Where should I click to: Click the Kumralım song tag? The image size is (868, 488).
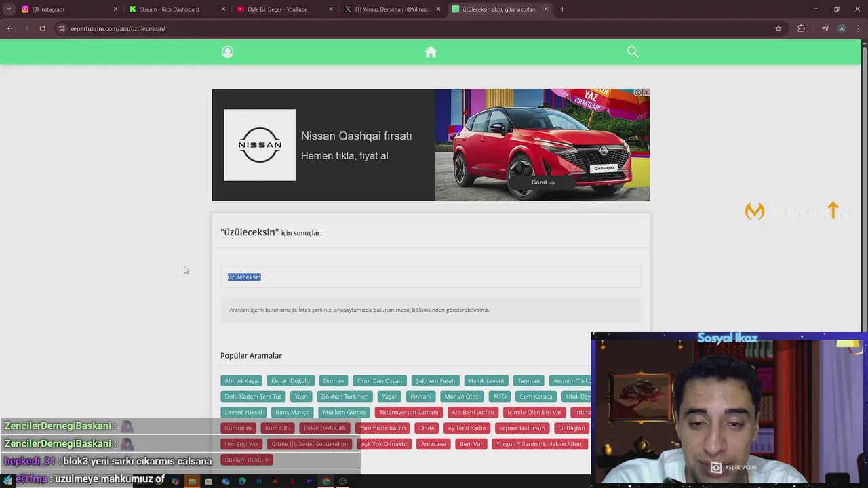coord(238,428)
